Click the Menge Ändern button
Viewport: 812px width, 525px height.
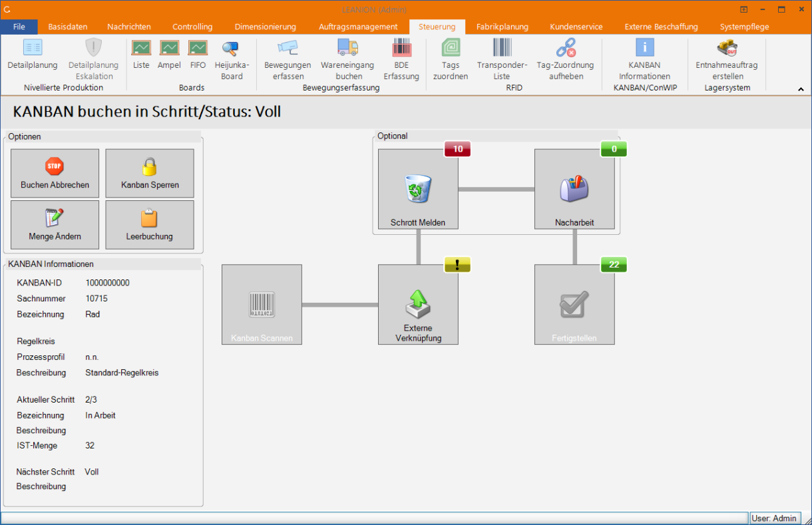55,225
